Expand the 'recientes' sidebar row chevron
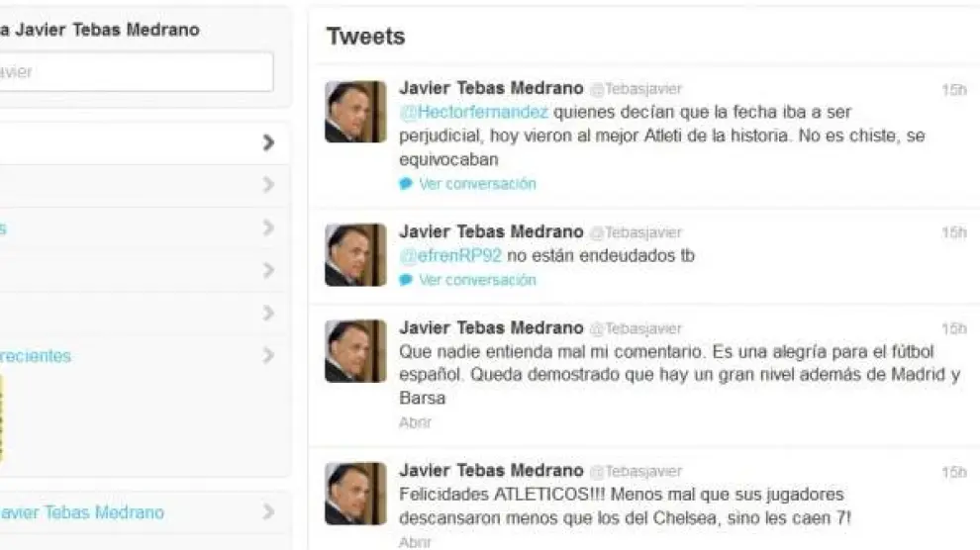This screenshot has height=550, width=980. click(x=268, y=355)
